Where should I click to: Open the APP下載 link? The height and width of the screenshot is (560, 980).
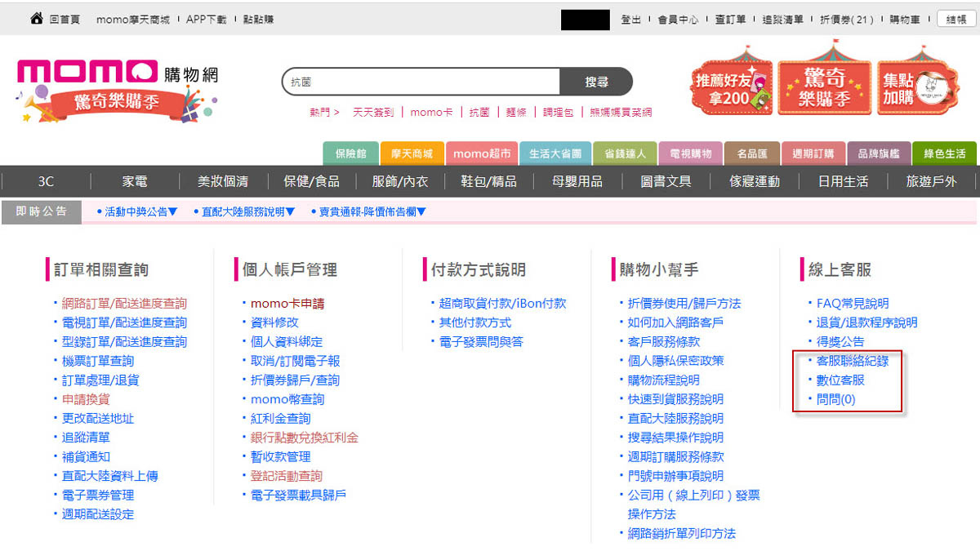coord(206,20)
